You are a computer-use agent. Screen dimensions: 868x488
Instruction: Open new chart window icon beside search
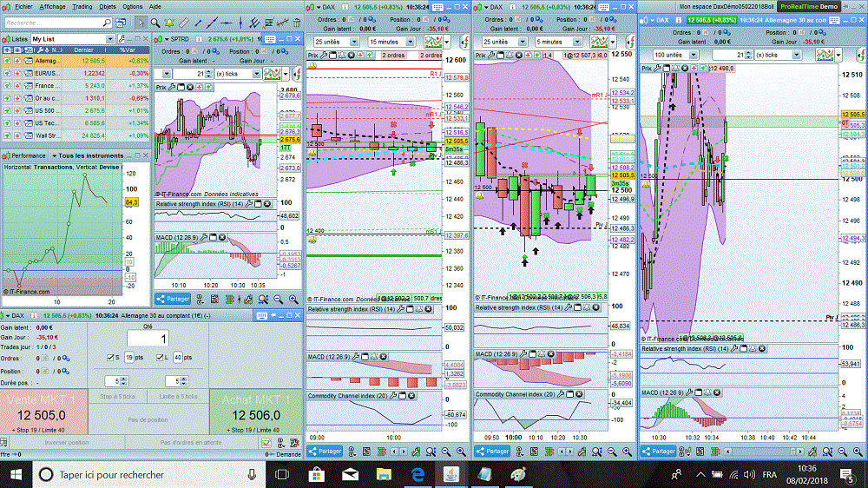(x=121, y=23)
